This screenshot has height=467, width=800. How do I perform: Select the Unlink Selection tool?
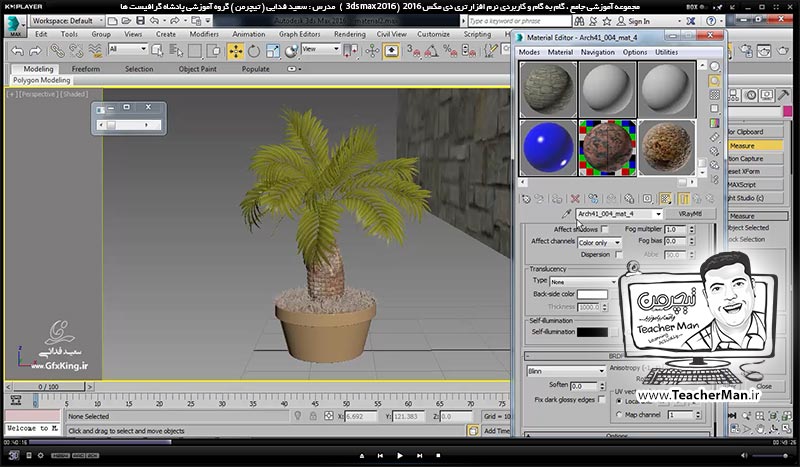coord(76,51)
